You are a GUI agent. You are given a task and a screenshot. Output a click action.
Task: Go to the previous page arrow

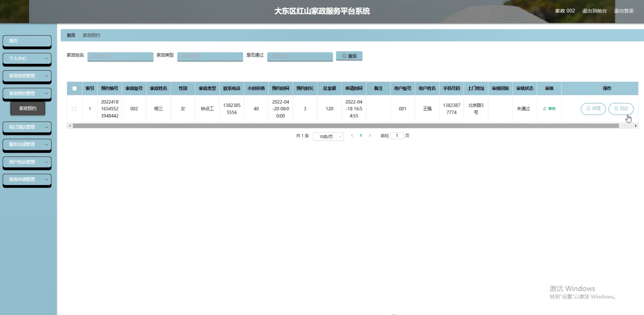(x=352, y=136)
